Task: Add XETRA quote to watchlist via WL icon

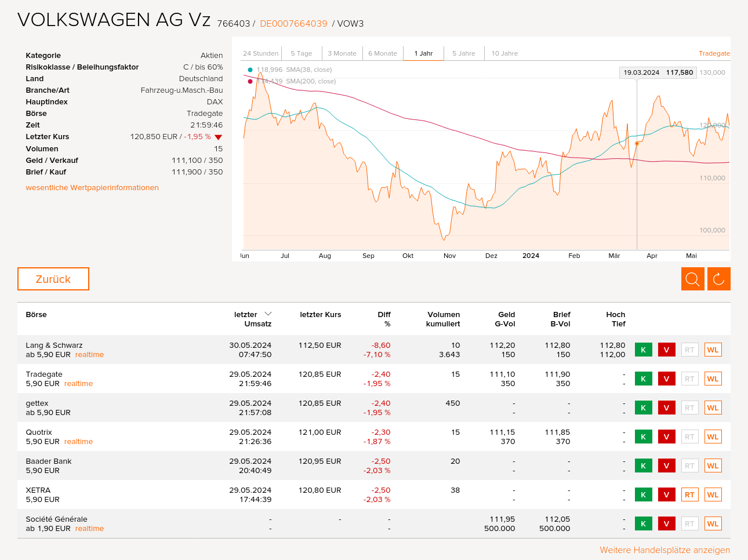Action: tap(713, 494)
